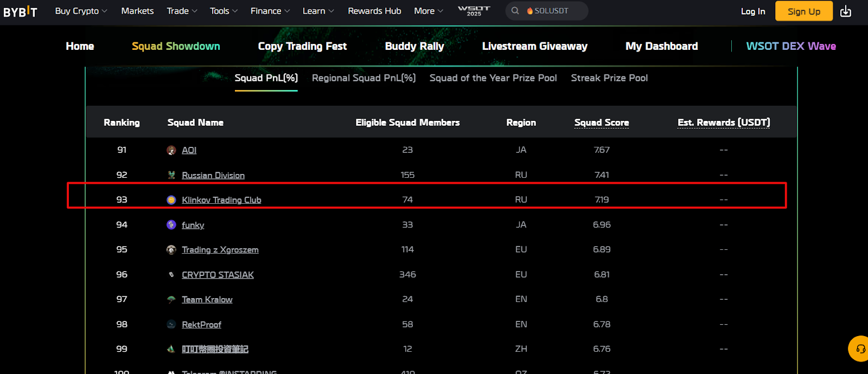The width and height of the screenshot is (868, 374).
Task: Open the Buddy Rally tab
Action: click(414, 46)
